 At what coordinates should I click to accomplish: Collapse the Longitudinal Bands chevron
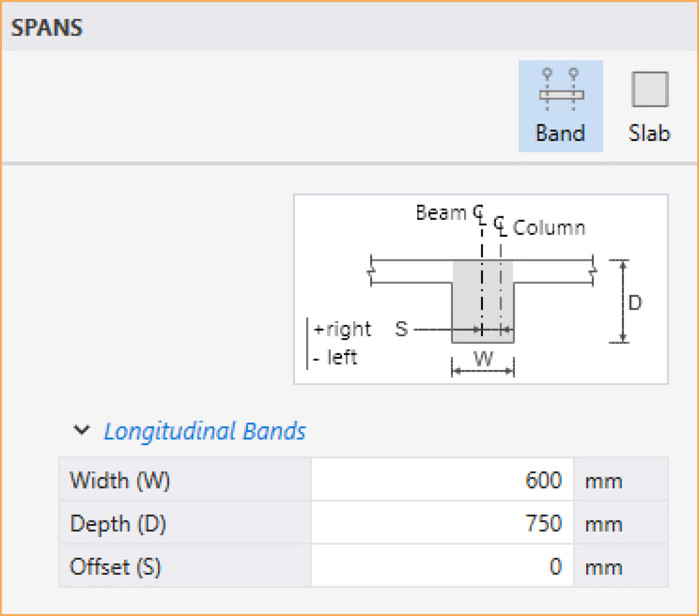tap(82, 430)
